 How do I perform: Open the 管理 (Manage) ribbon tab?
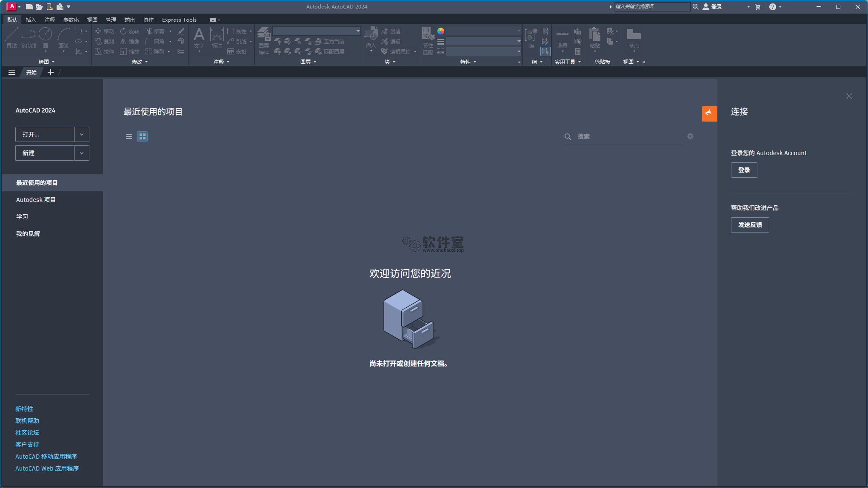pyautogui.click(x=111, y=20)
